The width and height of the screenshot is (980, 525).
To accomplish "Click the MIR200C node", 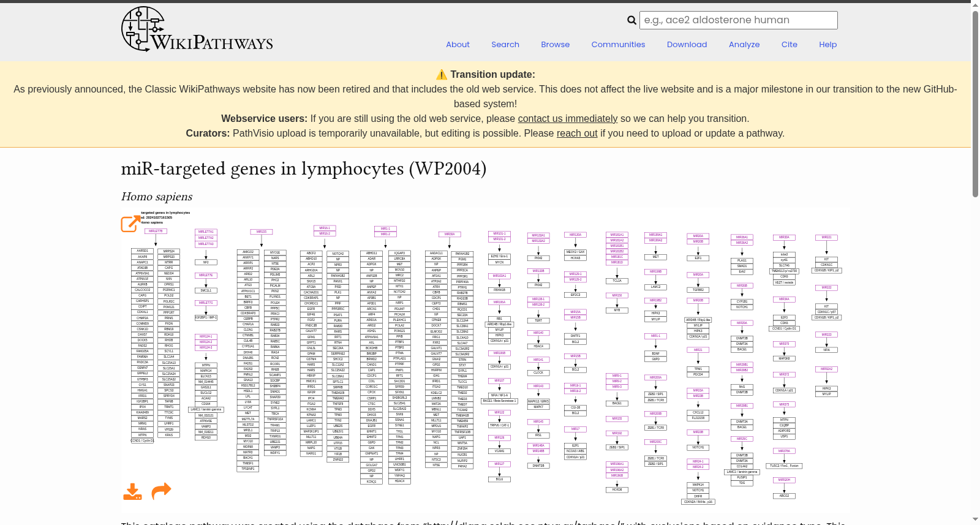I will coord(655,442).
